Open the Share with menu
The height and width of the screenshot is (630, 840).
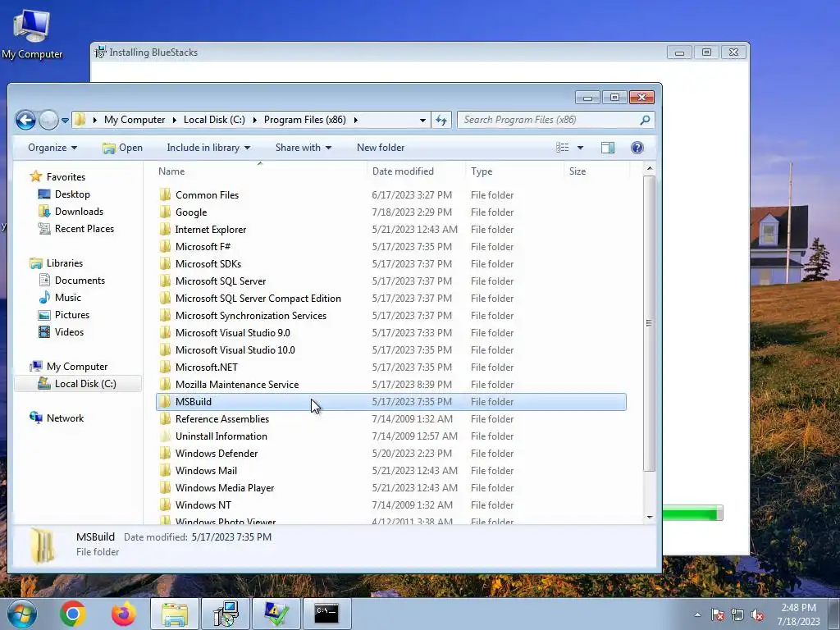[304, 148]
